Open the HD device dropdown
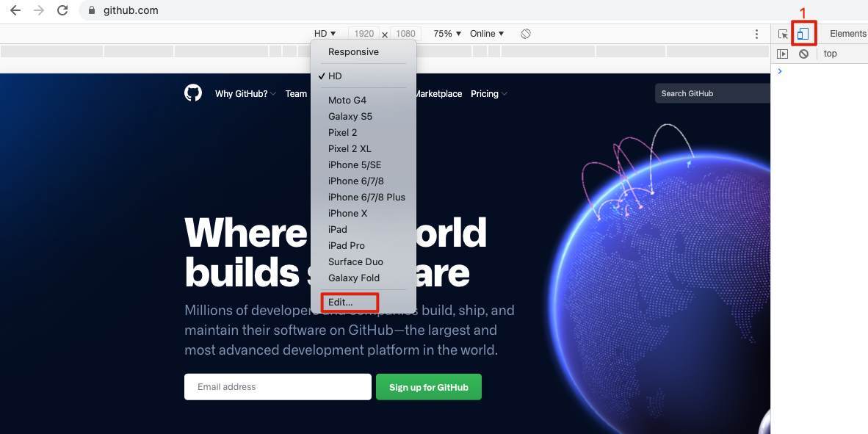This screenshot has width=868, height=434. coord(325,34)
